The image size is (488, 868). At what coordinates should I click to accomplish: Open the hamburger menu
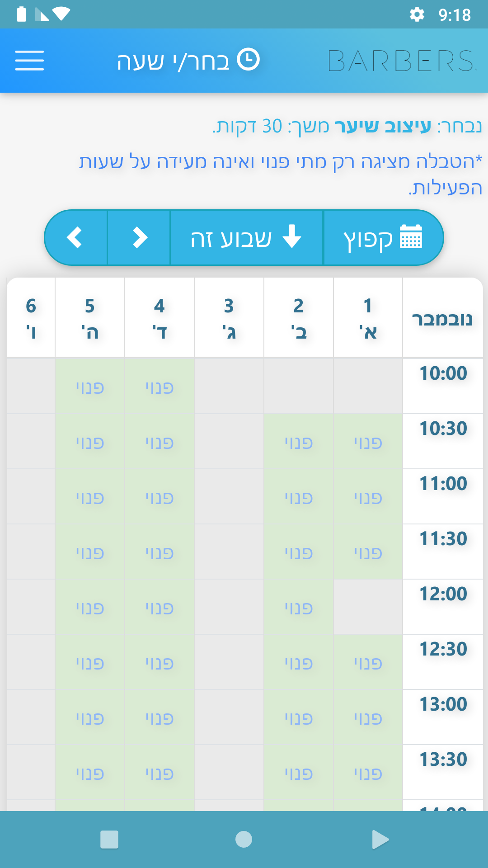29,61
